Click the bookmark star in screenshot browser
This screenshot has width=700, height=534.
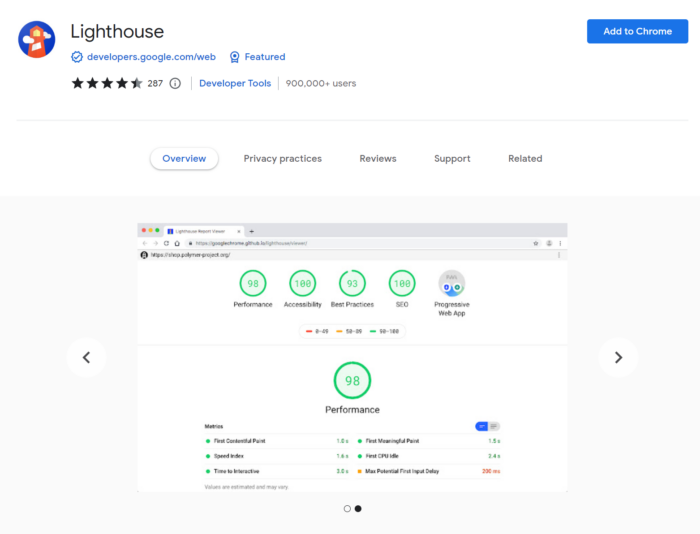(x=536, y=243)
